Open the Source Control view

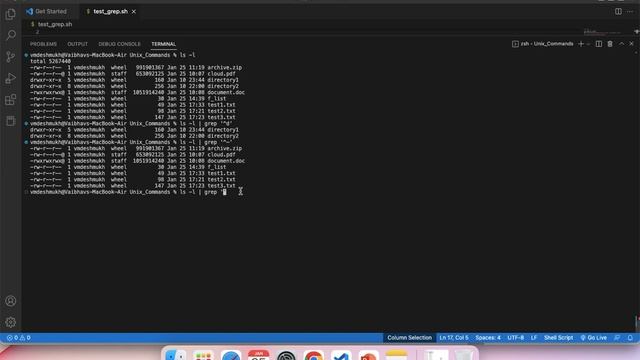[11, 57]
